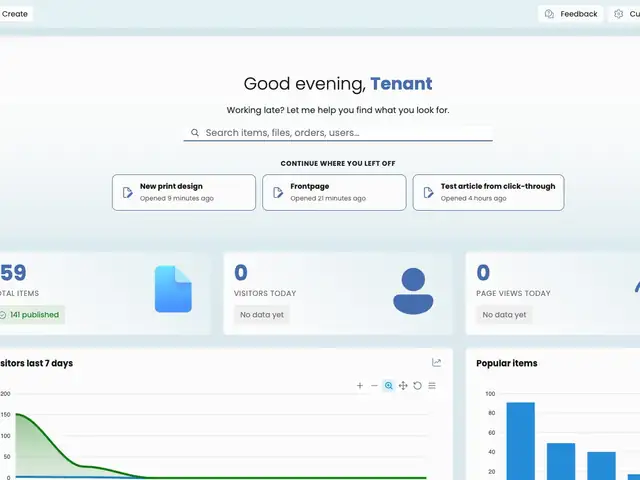Screen dimensions: 640x480
Task: Open the Feedback button
Action: click(x=570, y=14)
